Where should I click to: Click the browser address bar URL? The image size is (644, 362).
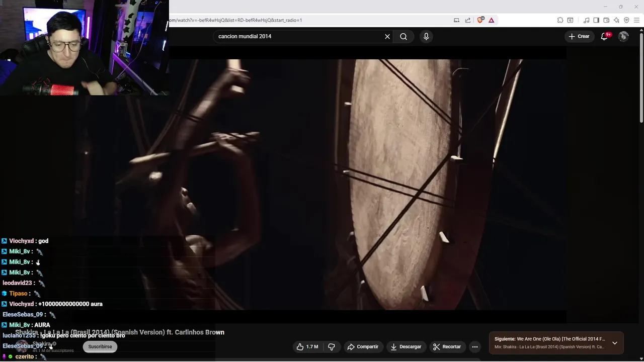pyautogui.click(x=234, y=20)
